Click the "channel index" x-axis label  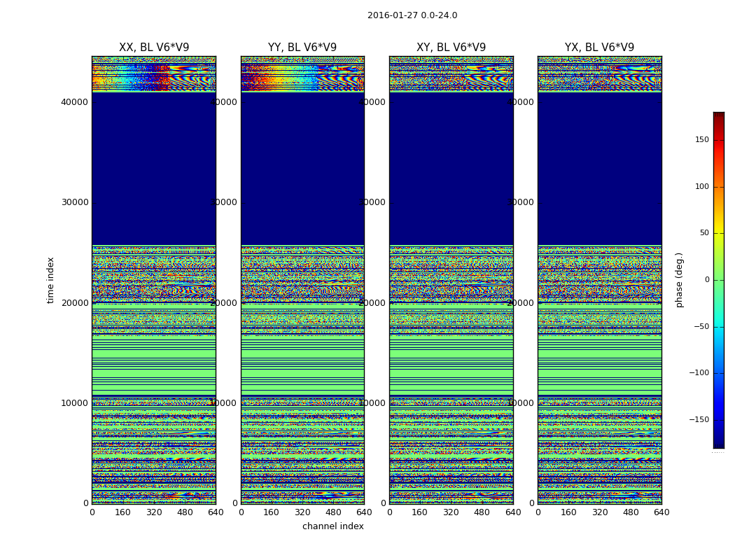[332, 526]
